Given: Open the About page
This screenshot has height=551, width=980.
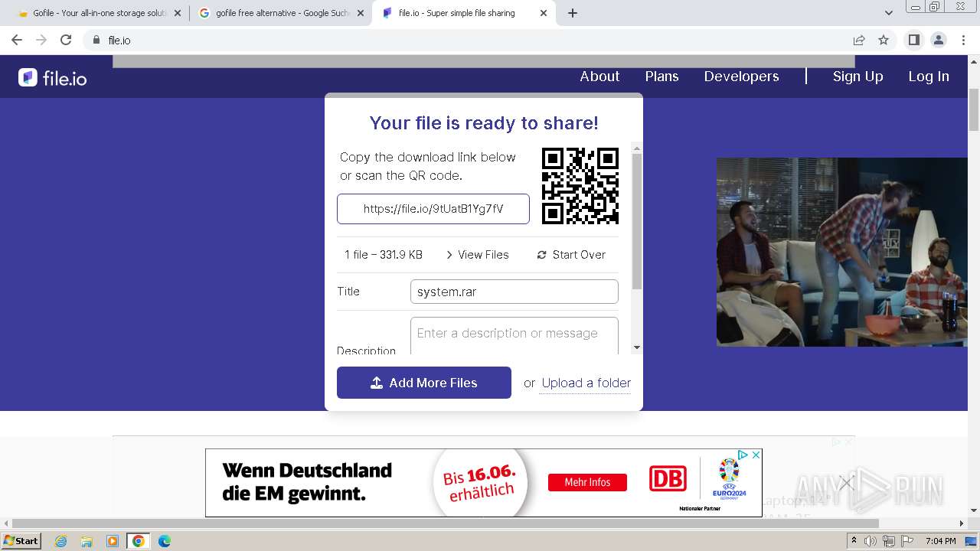Looking at the screenshot, I should coord(599,77).
